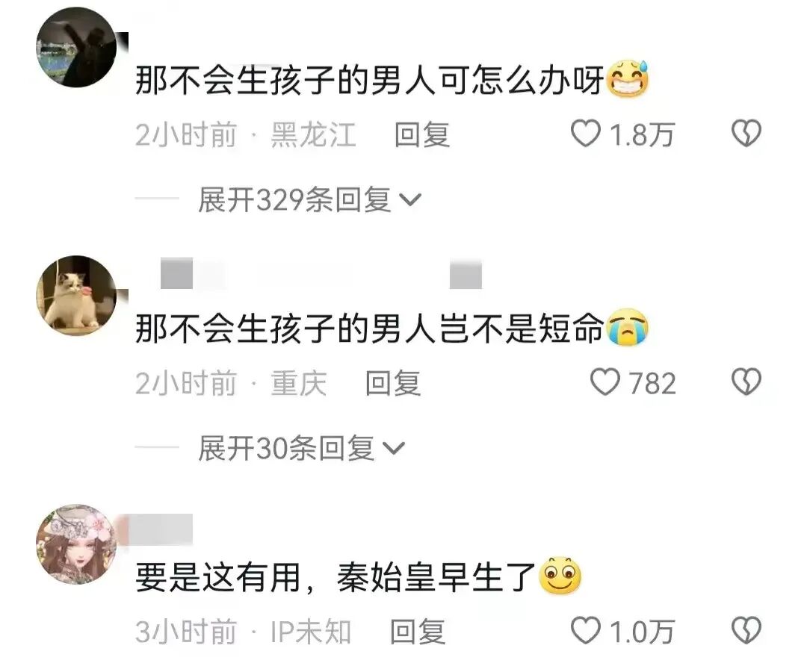807x672 pixels.
Task: Open the dark silhouette avatar profile
Action: [x=77, y=48]
